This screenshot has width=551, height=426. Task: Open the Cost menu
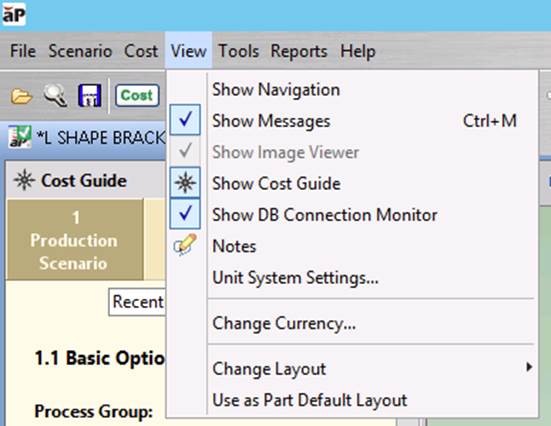pos(141,51)
